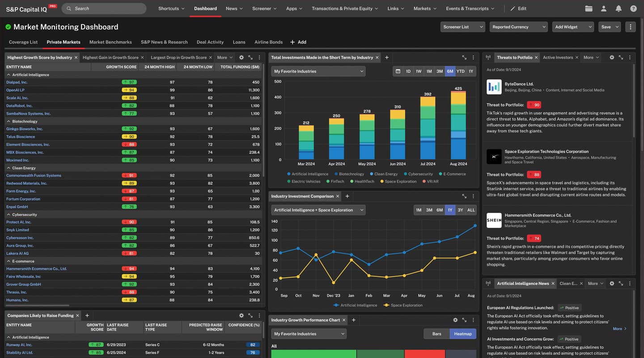Screen dimensions: 644x358
Task: Open the dashboard three-dot options menu
Action: click(x=631, y=27)
